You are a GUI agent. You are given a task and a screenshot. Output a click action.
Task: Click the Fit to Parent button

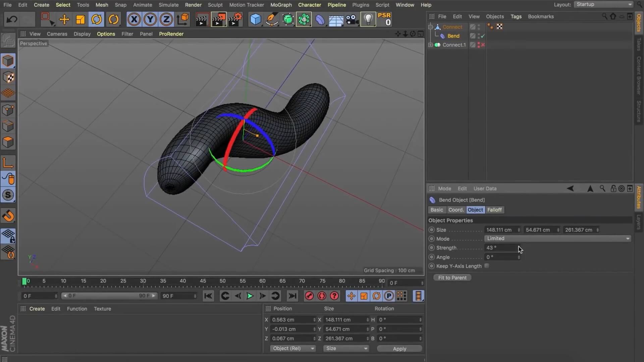pos(452,278)
